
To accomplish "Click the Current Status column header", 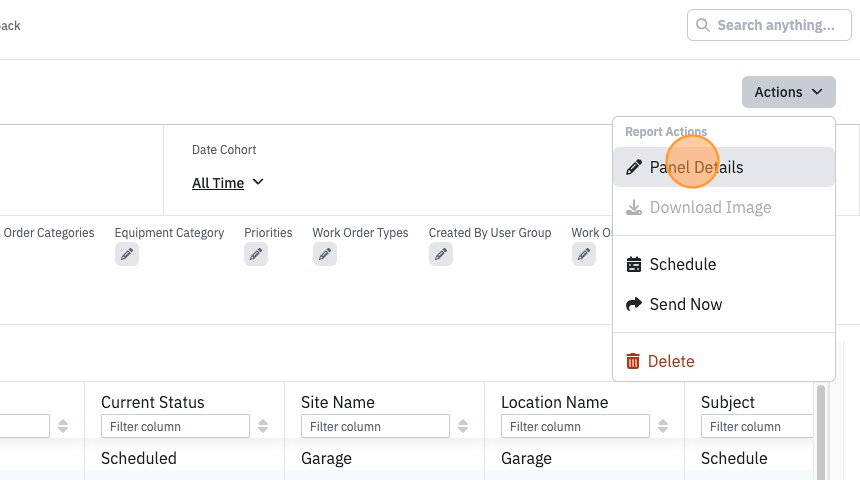I will [x=152, y=402].
